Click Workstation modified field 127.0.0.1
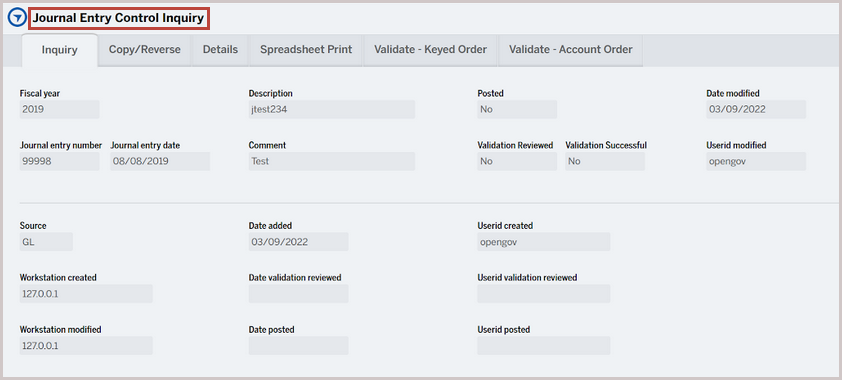Viewport: 842px width, 380px height. 86,346
